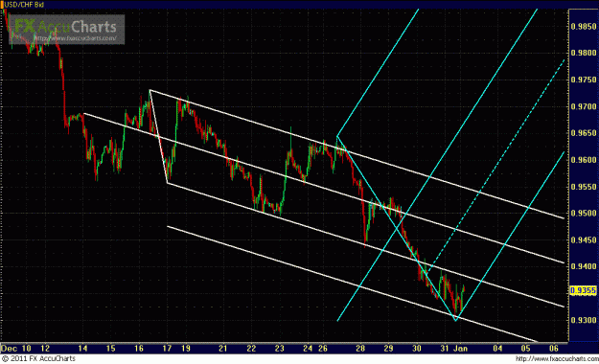Select date label 05 on time axis

tap(525, 349)
